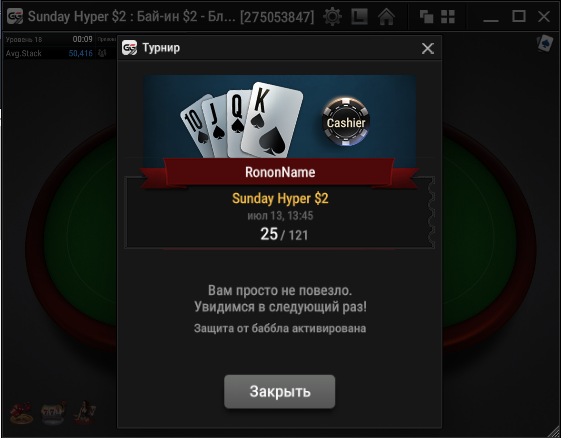The image size is (561, 438).
Task: Click the players icon beside Avg.Stack
Action: 102,53
